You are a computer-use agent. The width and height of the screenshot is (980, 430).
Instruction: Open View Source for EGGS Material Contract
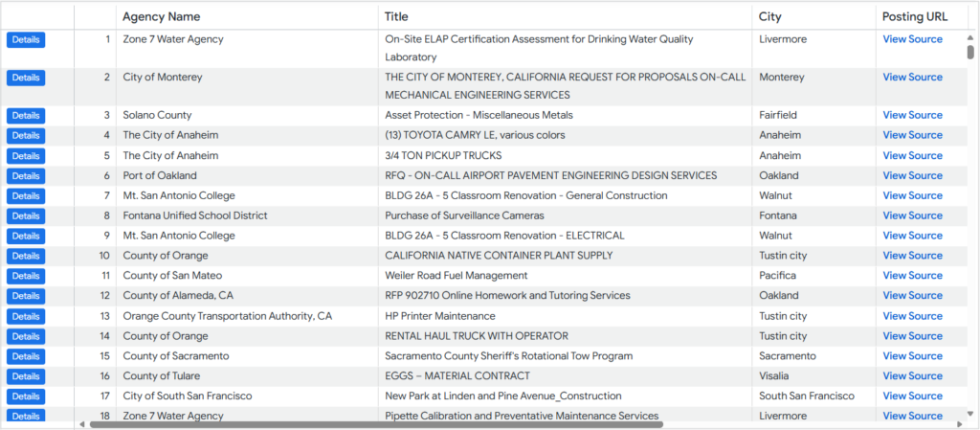pos(912,375)
